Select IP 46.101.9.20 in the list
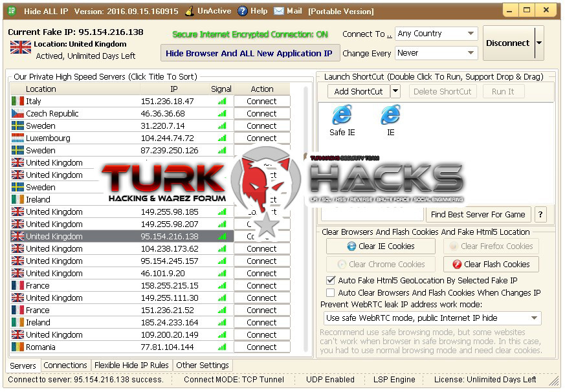This screenshot has height=392, width=565. tap(162, 273)
